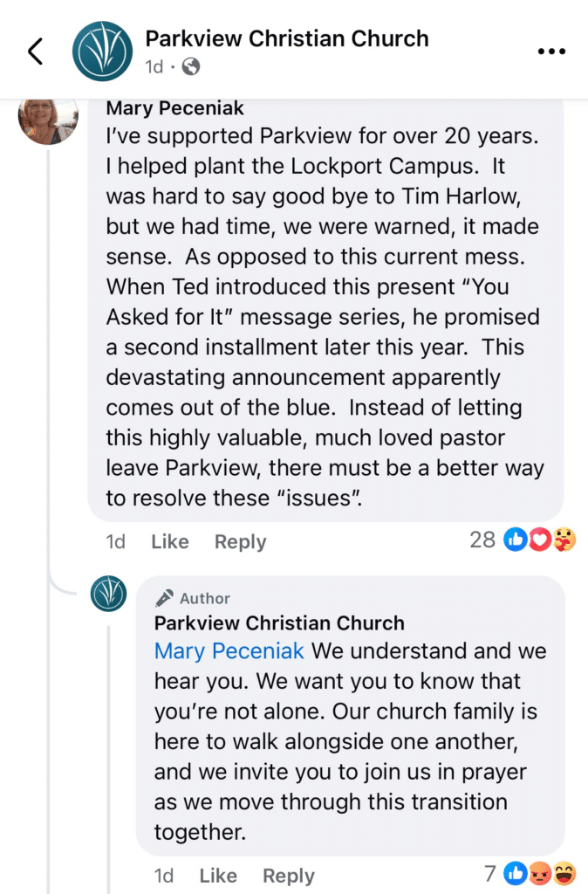
Task: Tap the angry reaction on church's reply
Action: coord(541,871)
